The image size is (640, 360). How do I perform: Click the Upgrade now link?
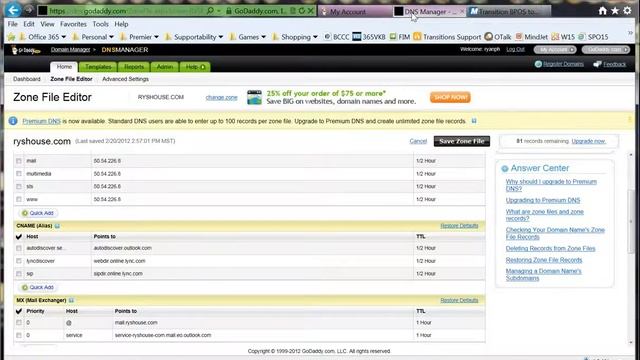(x=588, y=141)
